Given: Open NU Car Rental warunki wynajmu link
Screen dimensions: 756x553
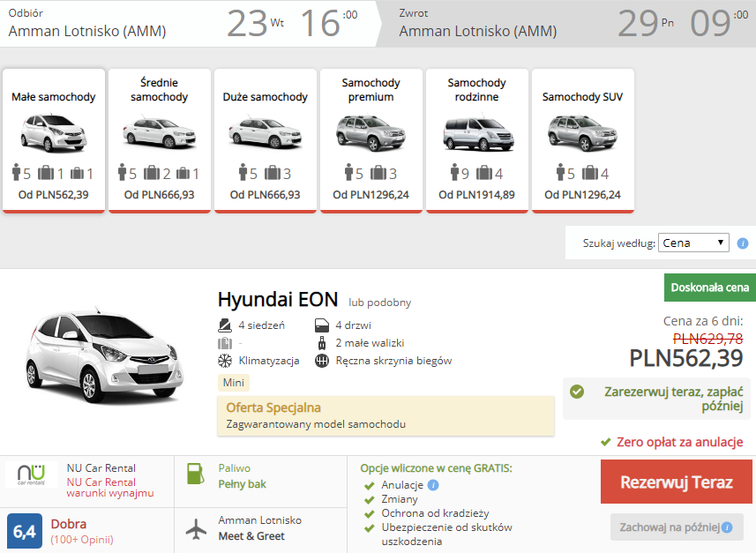Looking at the screenshot, I should click(110, 488).
